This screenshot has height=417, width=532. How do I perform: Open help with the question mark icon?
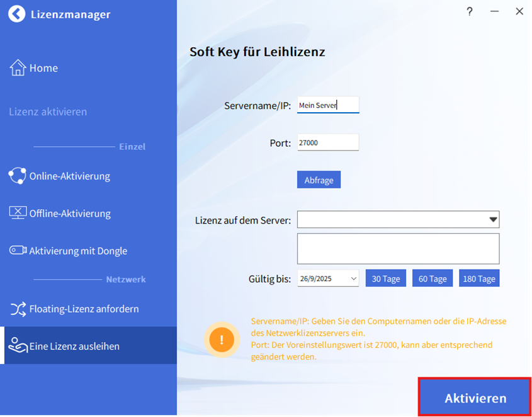click(469, 11)
